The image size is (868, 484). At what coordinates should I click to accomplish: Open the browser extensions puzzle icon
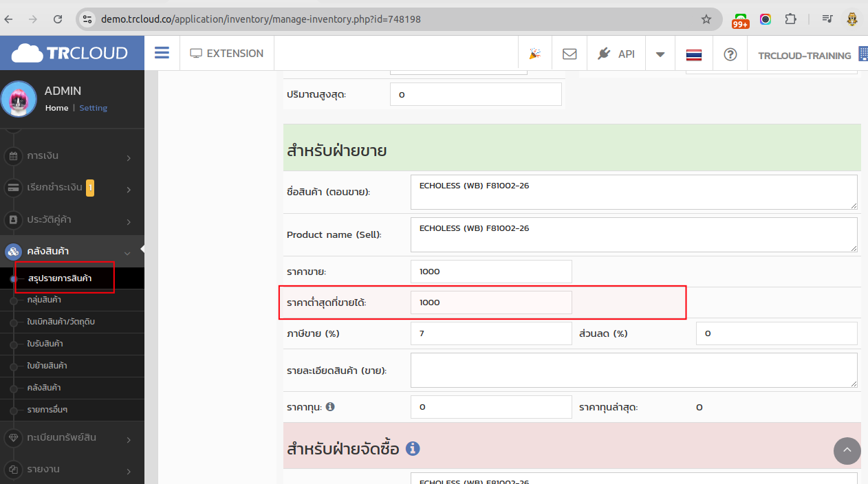point(790,19)
